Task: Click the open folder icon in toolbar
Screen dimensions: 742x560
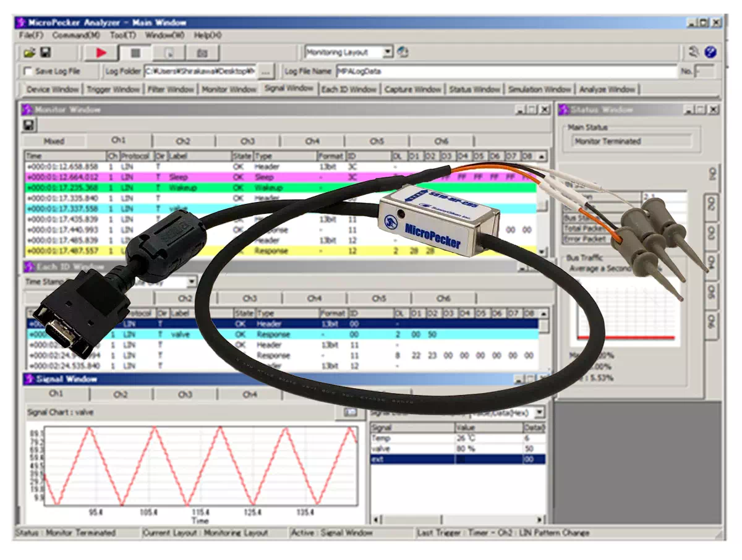Action: click(30, 53)
